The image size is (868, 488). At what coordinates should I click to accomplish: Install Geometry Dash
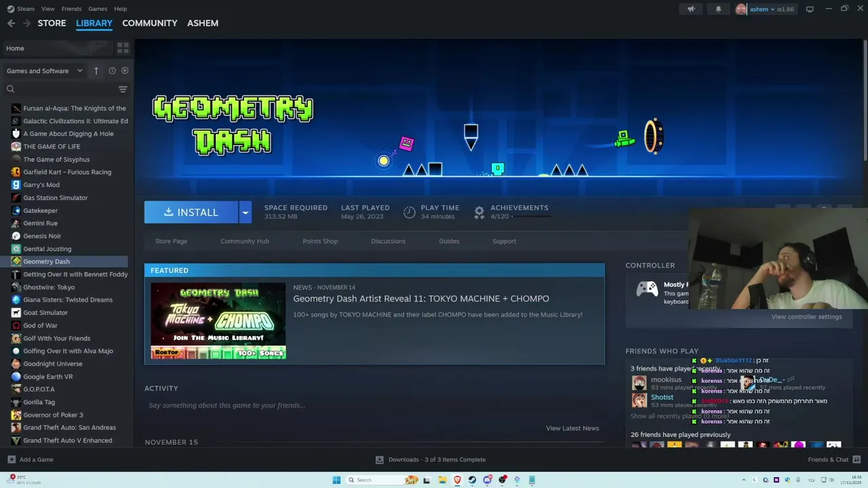191,212
